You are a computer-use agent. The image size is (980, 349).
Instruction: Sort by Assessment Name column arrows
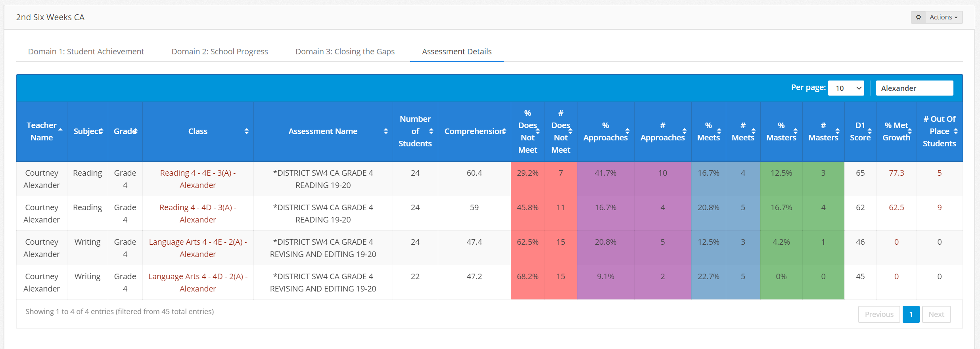click(385, 131)
